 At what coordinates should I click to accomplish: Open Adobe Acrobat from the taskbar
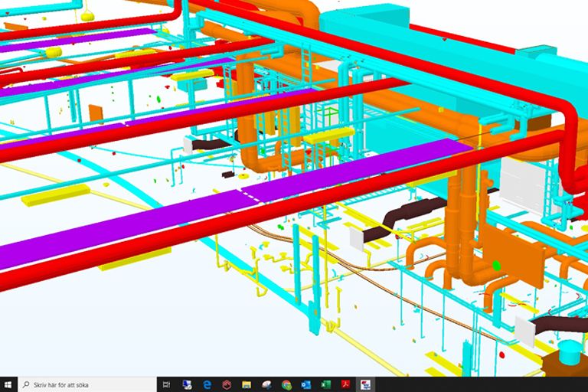coord(345,384)
